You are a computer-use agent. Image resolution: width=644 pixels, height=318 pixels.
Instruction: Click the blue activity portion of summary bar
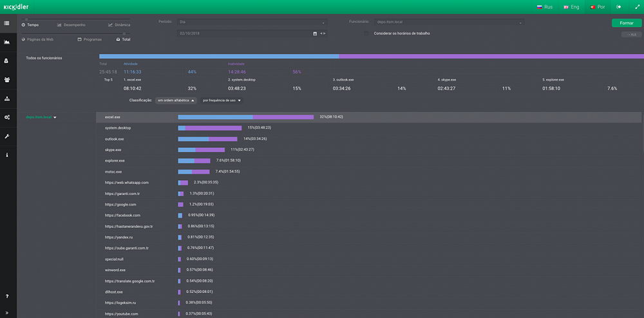click(x=219, y=56)
